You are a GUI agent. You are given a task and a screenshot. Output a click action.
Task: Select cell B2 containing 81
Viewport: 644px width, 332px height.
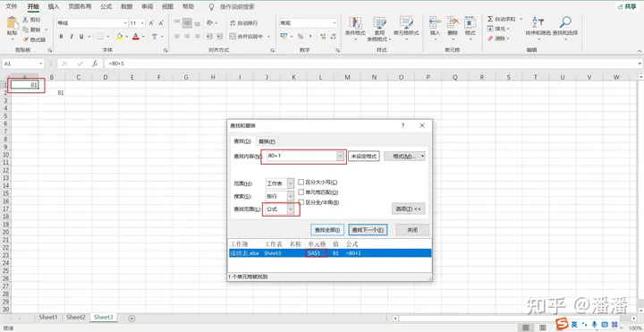pos(52,93)
